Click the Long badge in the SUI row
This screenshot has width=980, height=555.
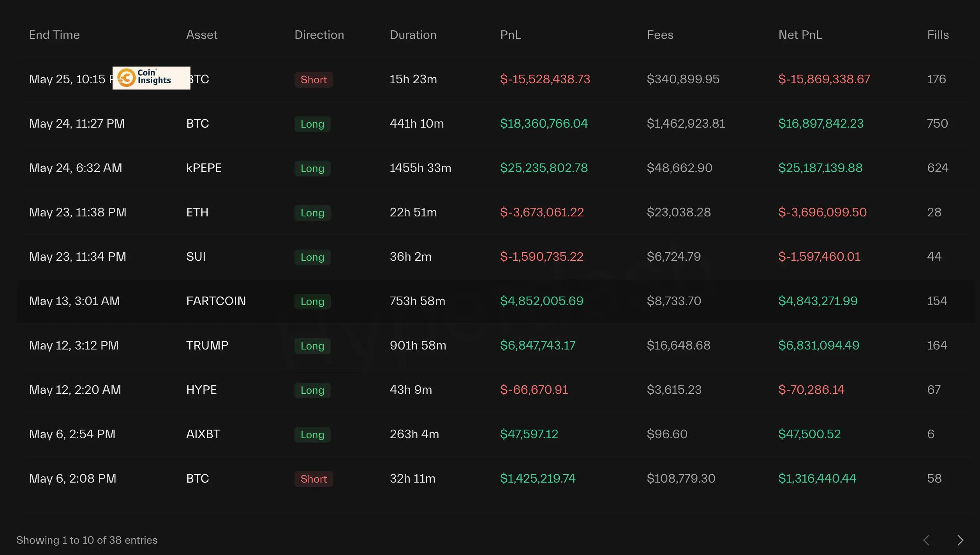click(312, 257)
